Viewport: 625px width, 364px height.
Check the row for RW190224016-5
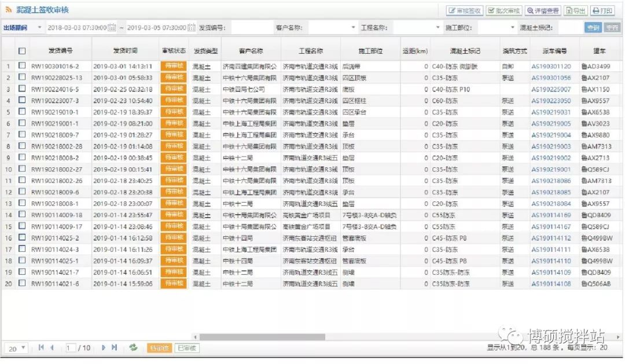22,89
